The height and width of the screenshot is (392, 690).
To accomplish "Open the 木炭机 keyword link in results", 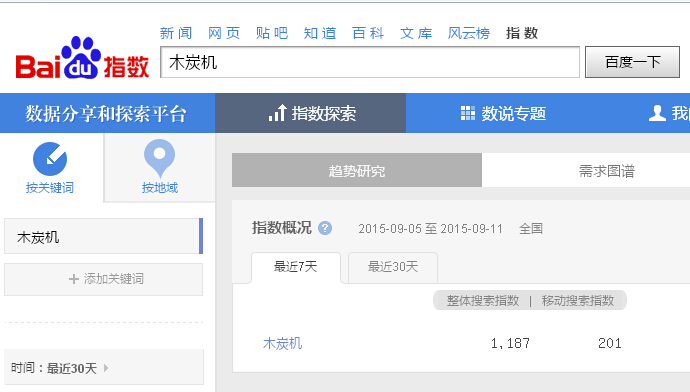I will 283,343.
